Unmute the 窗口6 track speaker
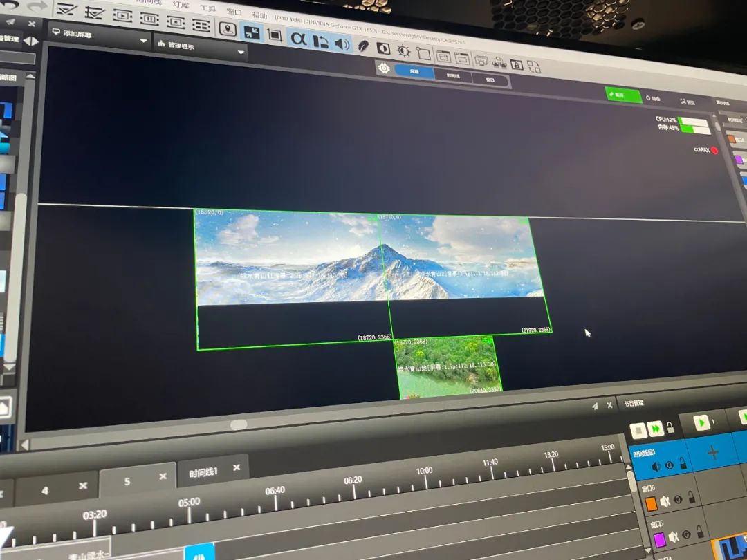The height and width of the screenshot is (560, 747). (x=665, y=501)
